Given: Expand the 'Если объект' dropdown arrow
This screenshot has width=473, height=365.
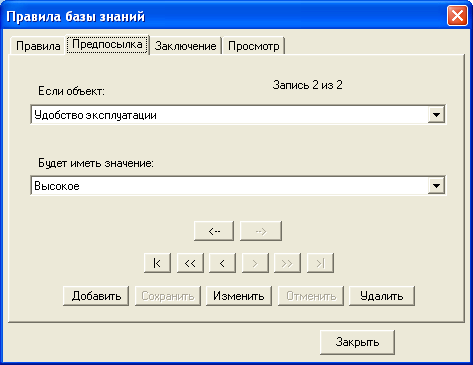Looking at the screenshot, I should coord(436,115).
